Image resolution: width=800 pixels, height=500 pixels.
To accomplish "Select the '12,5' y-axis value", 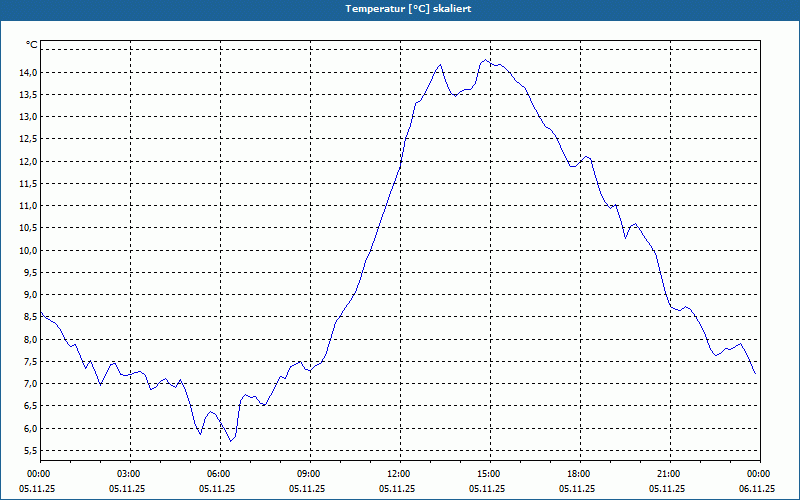I will tap(29, 139).
